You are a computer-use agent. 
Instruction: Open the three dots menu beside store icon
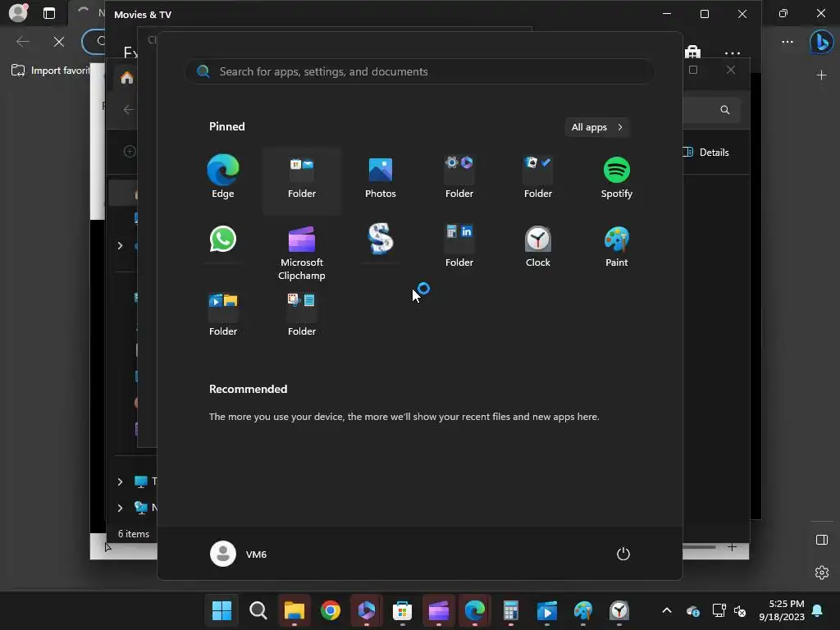tap(733, 53)
